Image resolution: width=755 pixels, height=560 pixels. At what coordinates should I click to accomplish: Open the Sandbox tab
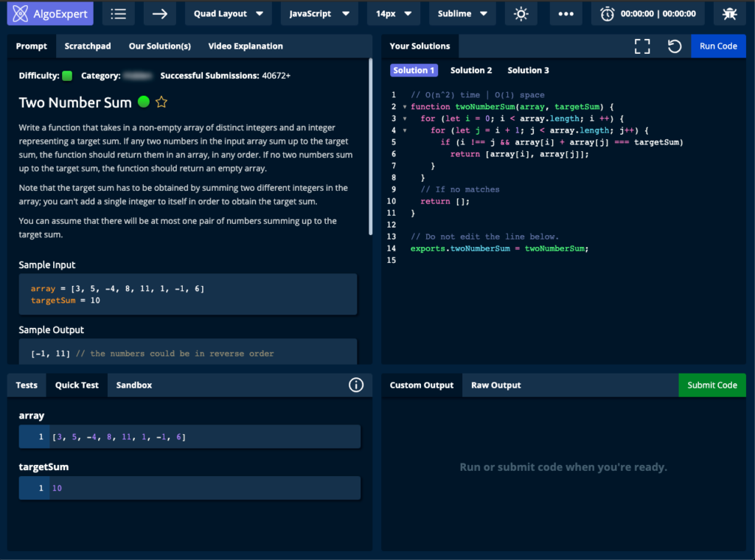click(134, 385)
